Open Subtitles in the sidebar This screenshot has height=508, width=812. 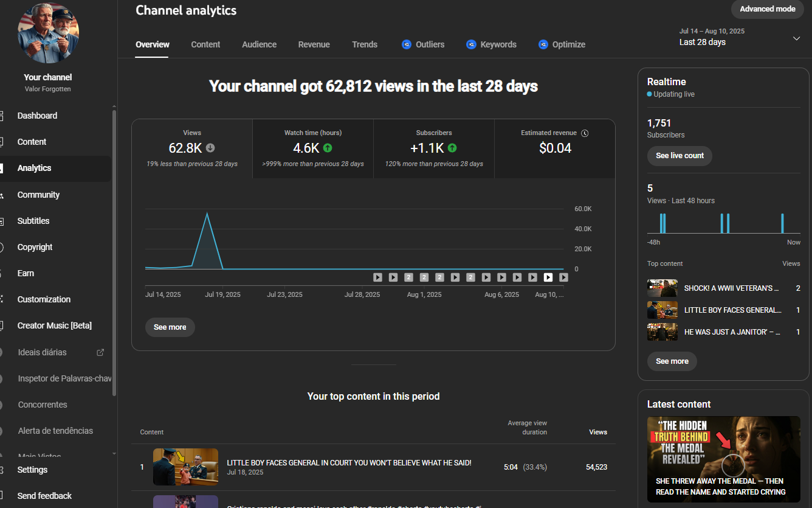click(55, 221)
